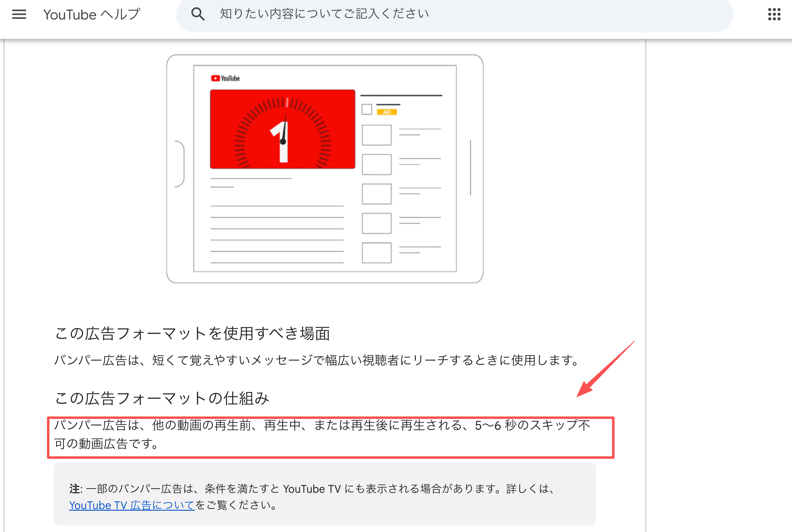Click the bumper ad tablet illustration

tap(325, 169)
